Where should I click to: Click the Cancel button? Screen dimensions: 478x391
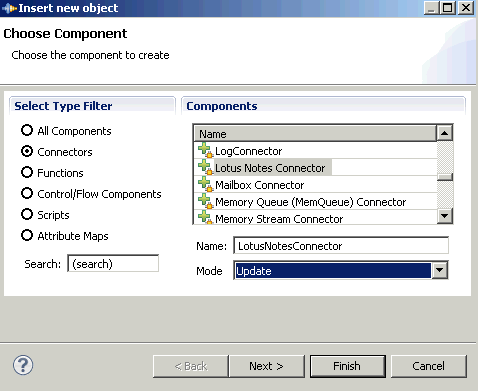(429, 366)
